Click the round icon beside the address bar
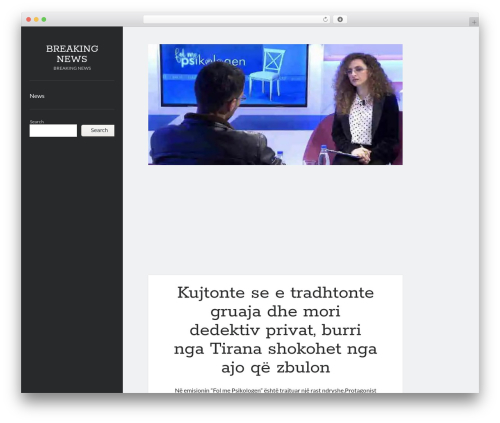 click(x=340, y=20)
